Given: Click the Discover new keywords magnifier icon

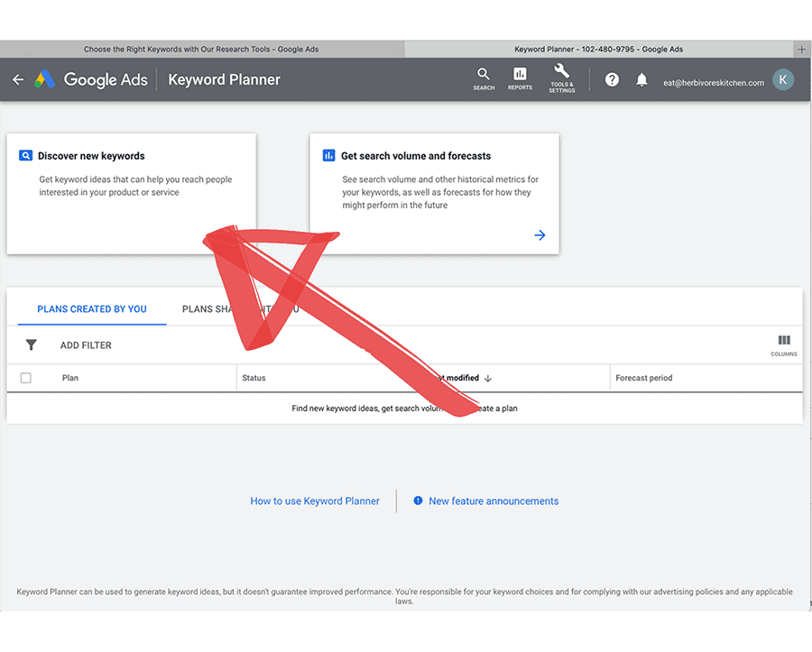Looking at the screenshot, I should coord(25,156).
